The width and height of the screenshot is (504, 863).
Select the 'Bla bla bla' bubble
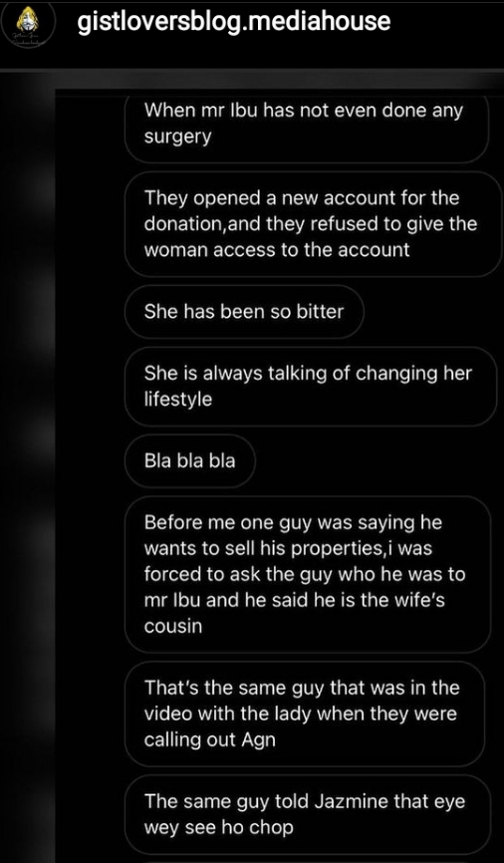pos(190,460)
